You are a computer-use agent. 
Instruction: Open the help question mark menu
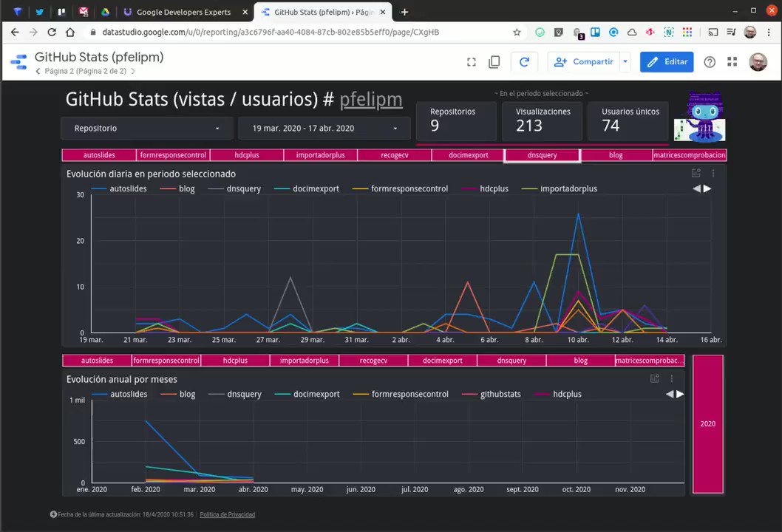coord(709,62)
